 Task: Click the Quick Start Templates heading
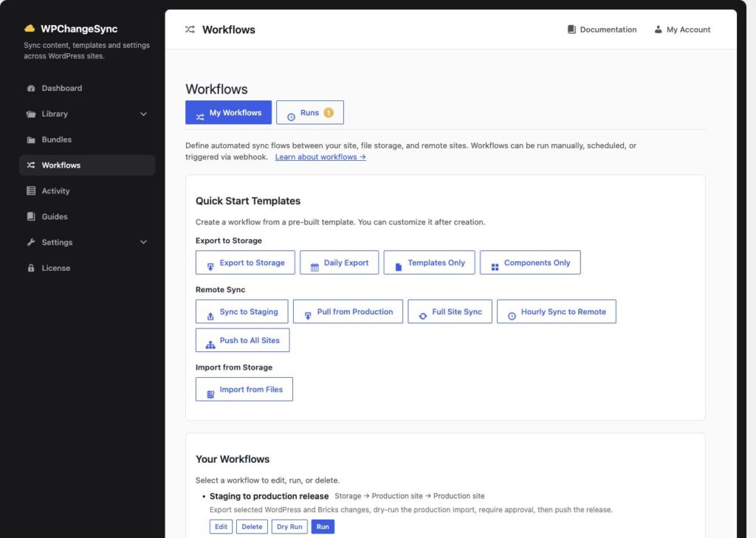(x=248, y=201)
